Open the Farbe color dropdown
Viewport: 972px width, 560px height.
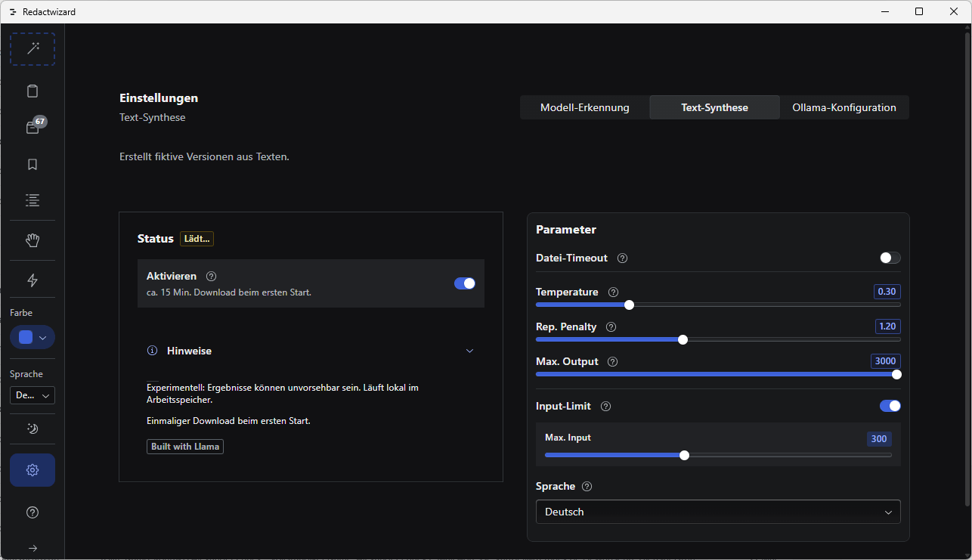[x=33, y=337]
